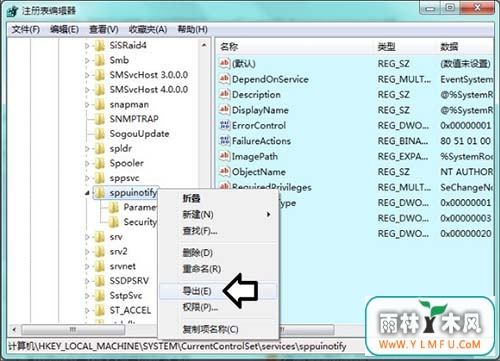The width and height of the screenshot is (500, 361).
Task: Select 重命名(R) in the context menu
Action: point(218,269)
